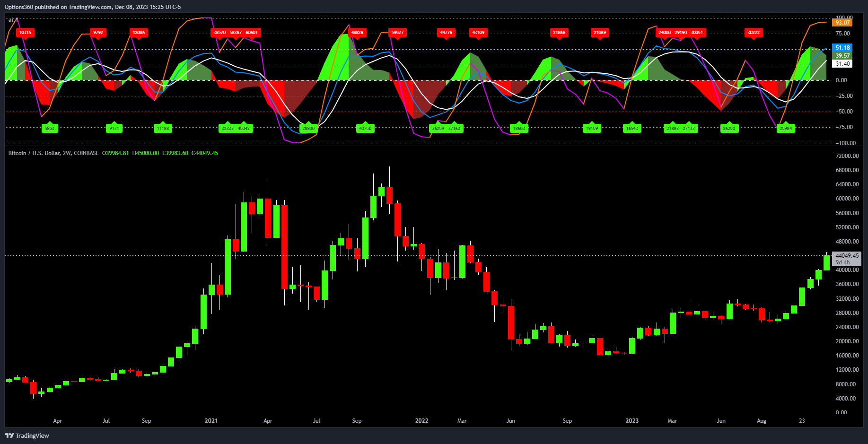Click the TradingView logo at the bottom
Screen dimensions: 868x444
27,435
